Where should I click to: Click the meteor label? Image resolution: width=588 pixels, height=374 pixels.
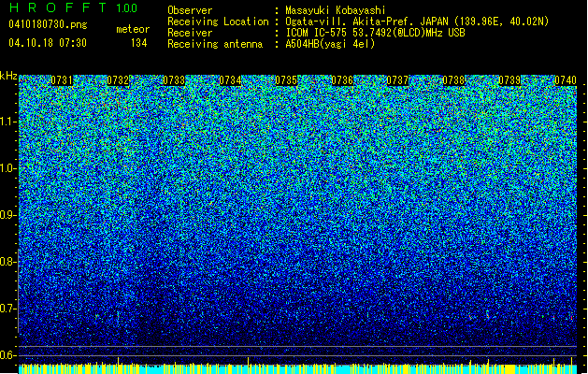pyautogui.click(x=133, y=29)
